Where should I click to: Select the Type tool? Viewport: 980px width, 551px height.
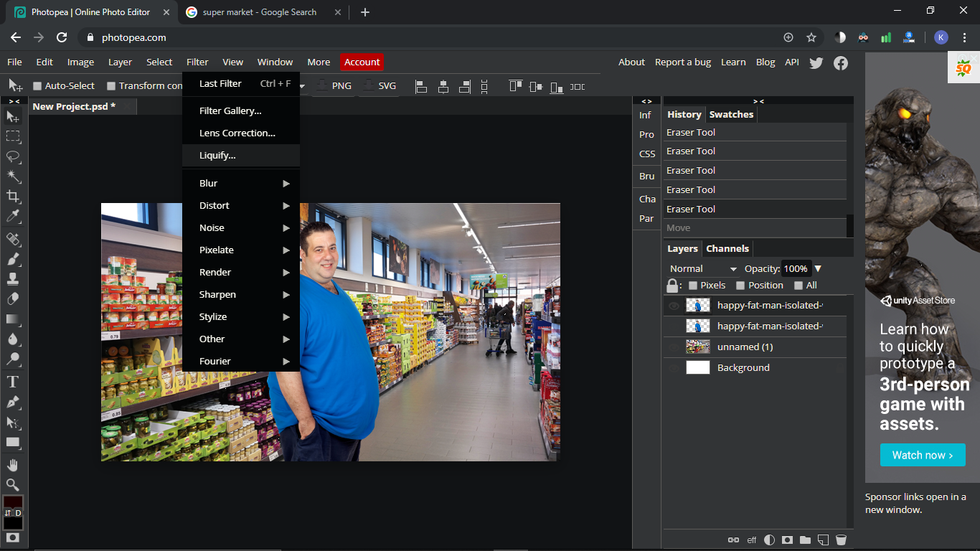pos(13,382)
